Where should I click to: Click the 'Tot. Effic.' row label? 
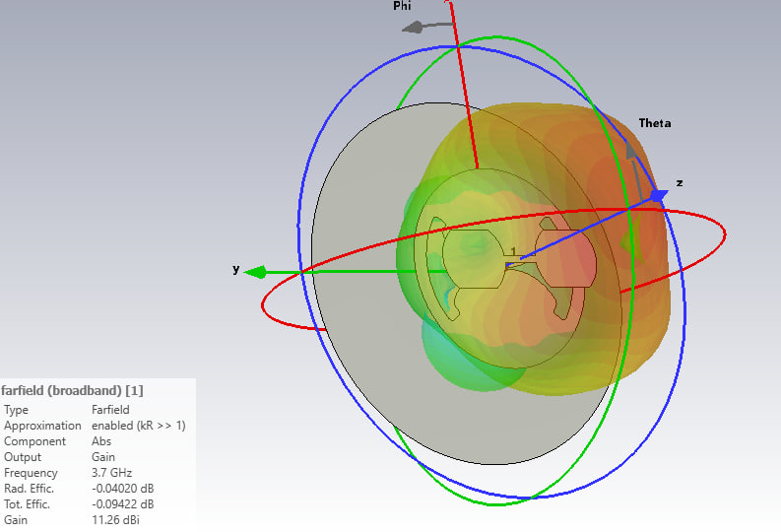[27, 504]
